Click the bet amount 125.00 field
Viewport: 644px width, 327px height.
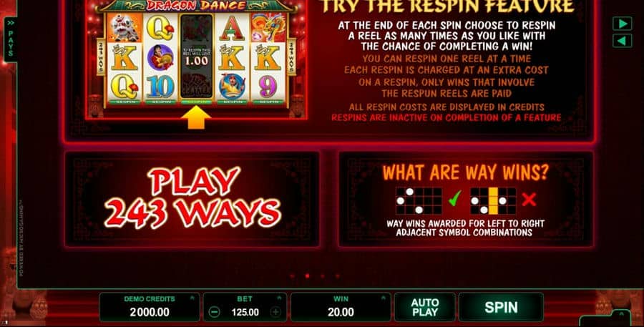(245, 312)
